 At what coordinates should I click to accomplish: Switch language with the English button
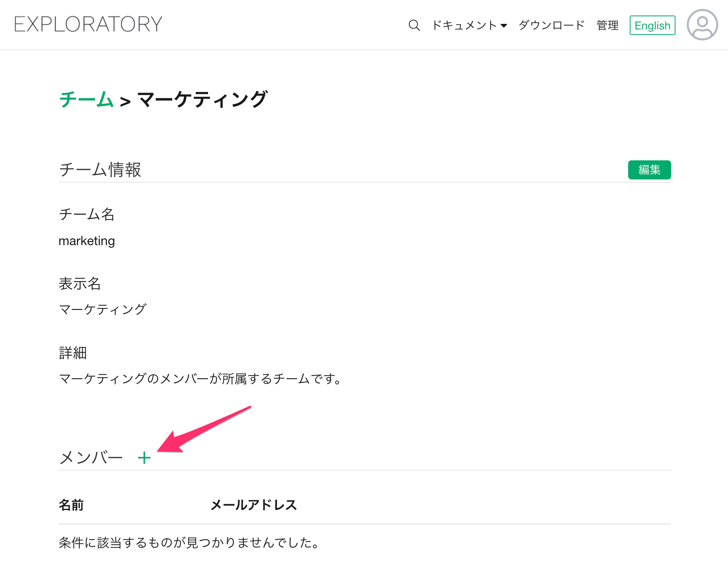[x=652, y=25]
